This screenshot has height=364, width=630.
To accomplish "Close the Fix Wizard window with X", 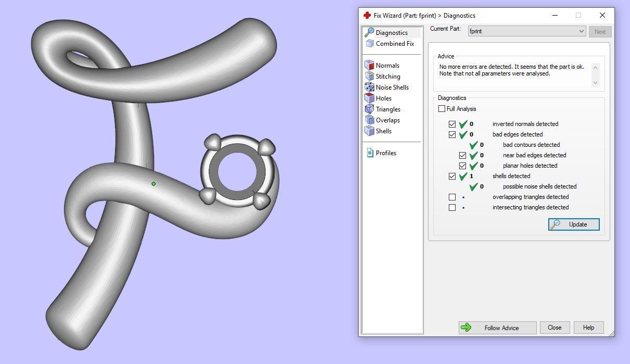I will [x=602, y=15].
